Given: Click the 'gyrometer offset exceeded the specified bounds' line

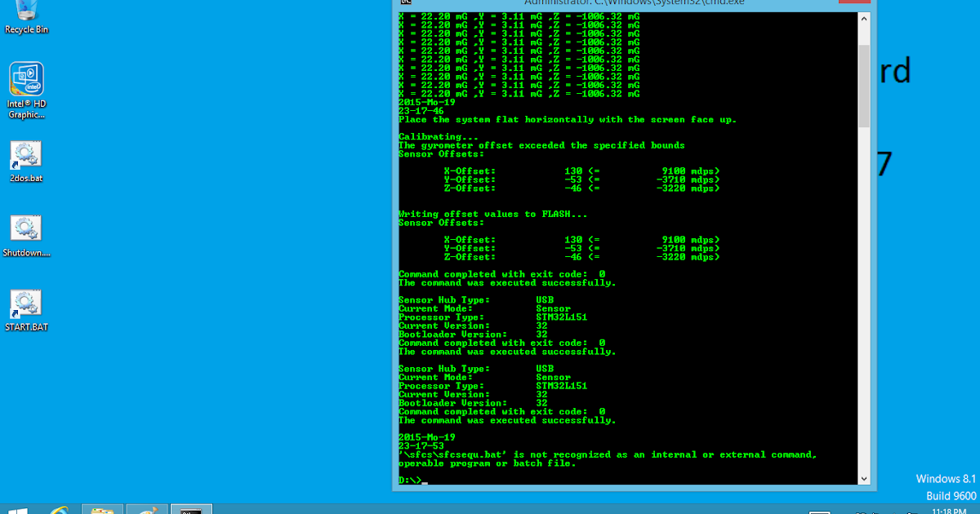Looking at the screenshot, I should [x=541, y=145].
